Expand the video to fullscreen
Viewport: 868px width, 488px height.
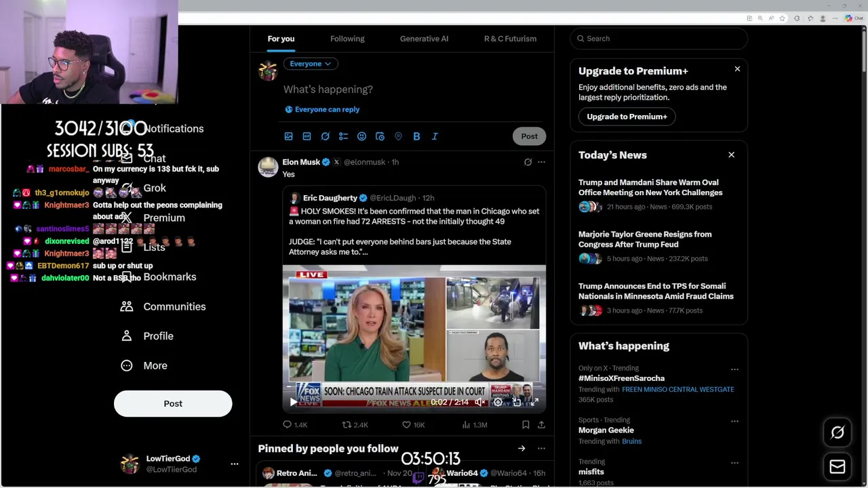pos(534,402)
